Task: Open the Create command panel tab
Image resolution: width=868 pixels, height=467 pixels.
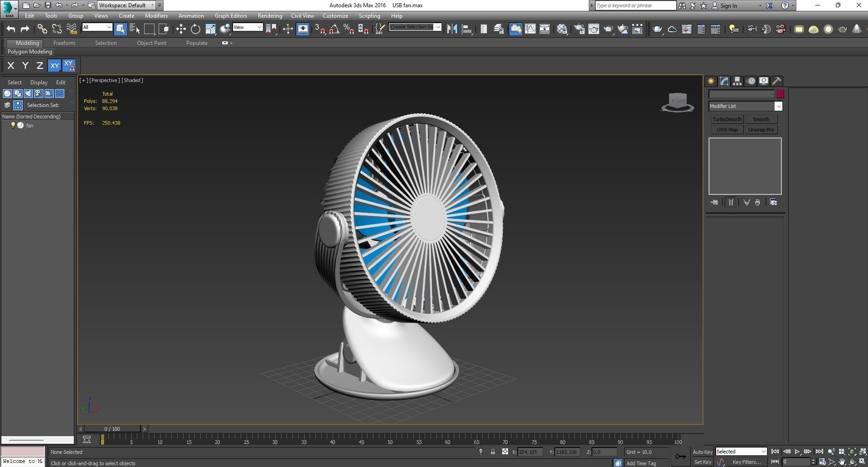Action: point(711,81)
